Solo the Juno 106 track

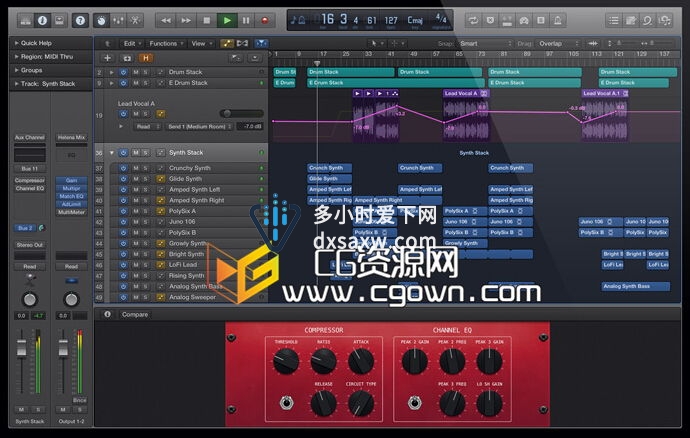pyautogui.click(x=145, y=222)
